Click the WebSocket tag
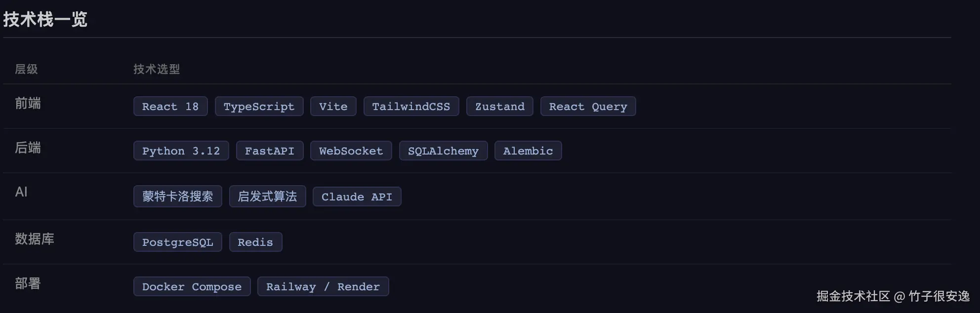The height and width of the screenshot is (313, 980). tap(351, 151)
